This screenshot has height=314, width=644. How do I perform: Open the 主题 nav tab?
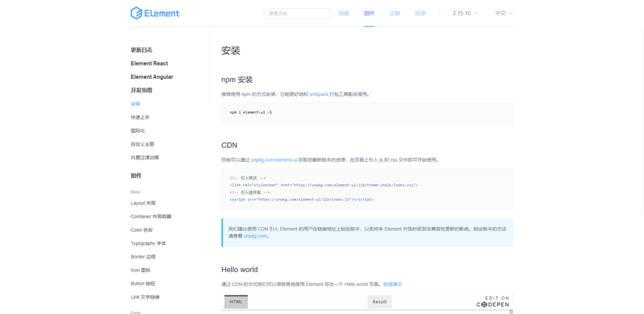tap(394, 13)
